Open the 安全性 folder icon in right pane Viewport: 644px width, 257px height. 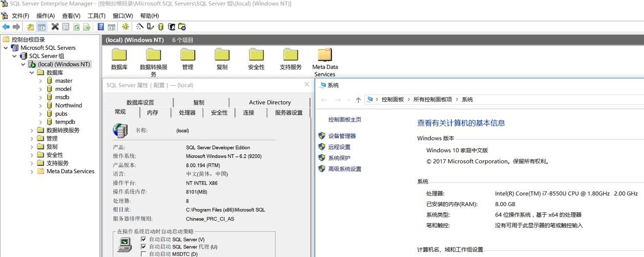256,54
